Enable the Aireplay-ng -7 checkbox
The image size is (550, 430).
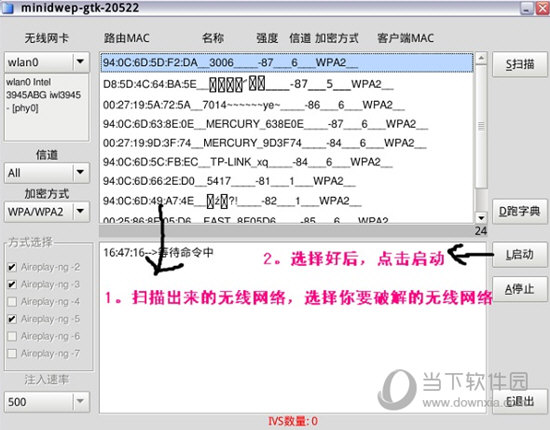[x=12, y=354]
